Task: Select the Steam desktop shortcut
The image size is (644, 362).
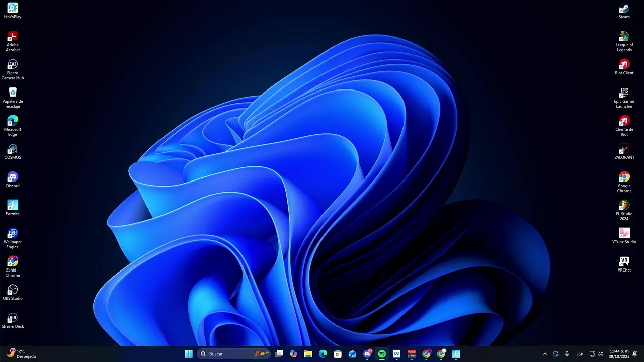Action: point(624,11)
